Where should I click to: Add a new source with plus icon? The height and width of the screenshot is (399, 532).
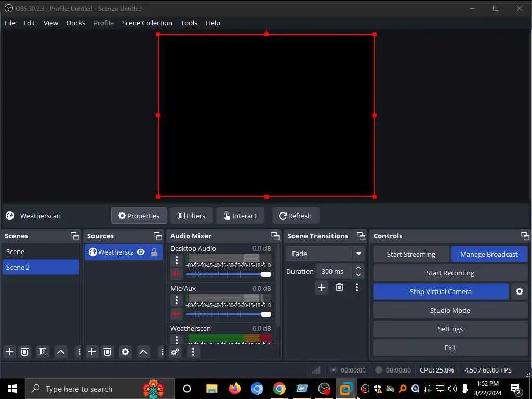click(92, 352)
